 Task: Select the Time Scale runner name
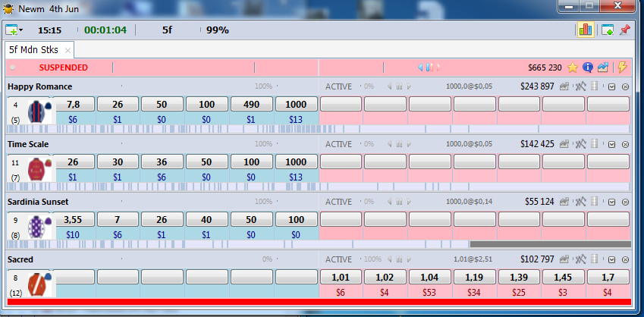tap(28, 144)
